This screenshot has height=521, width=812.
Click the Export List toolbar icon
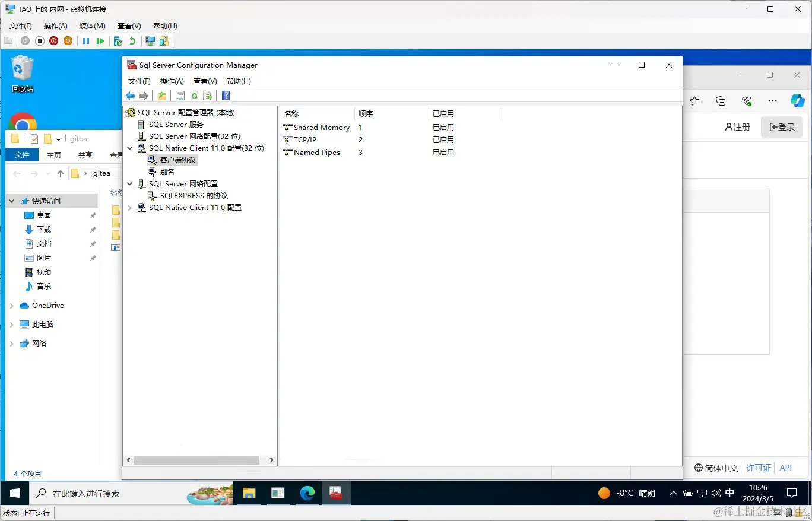click(x=208, y=96)
